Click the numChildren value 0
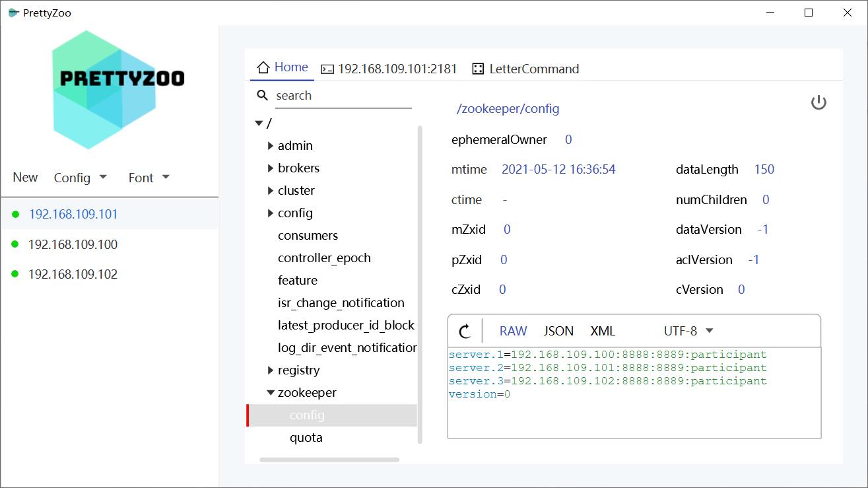 766,200
